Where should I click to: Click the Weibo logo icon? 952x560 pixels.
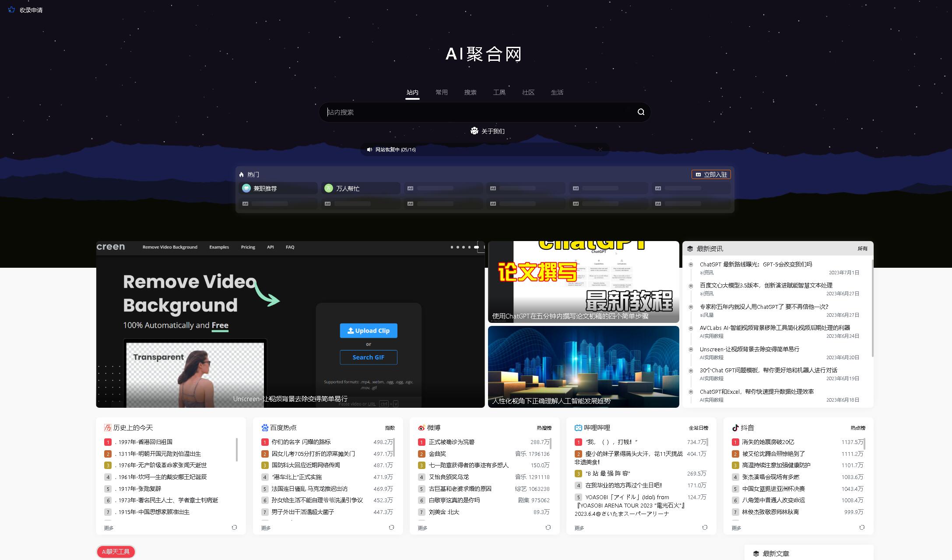(422, 427)
